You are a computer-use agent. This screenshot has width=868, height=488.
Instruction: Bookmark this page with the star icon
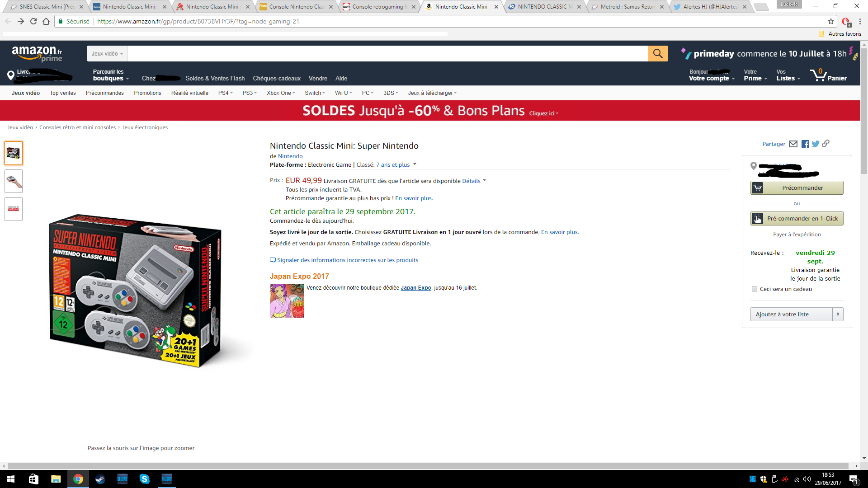tap(831, 21)
